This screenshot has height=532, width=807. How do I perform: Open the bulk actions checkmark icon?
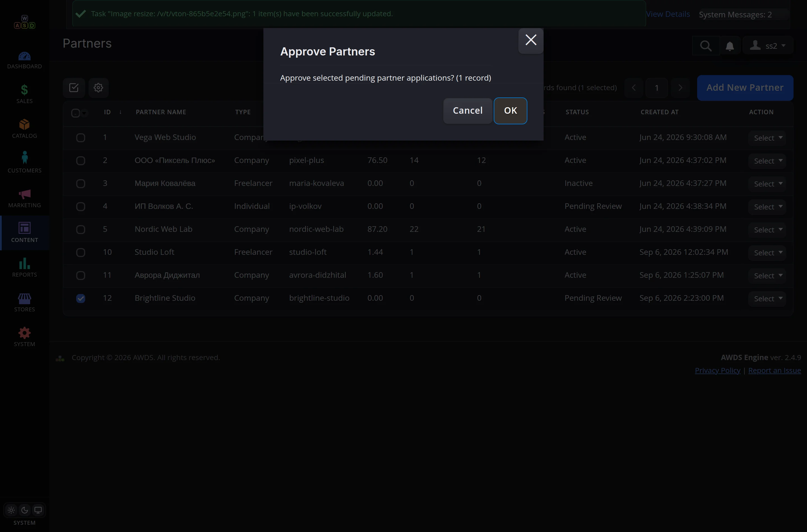(74, 88)
